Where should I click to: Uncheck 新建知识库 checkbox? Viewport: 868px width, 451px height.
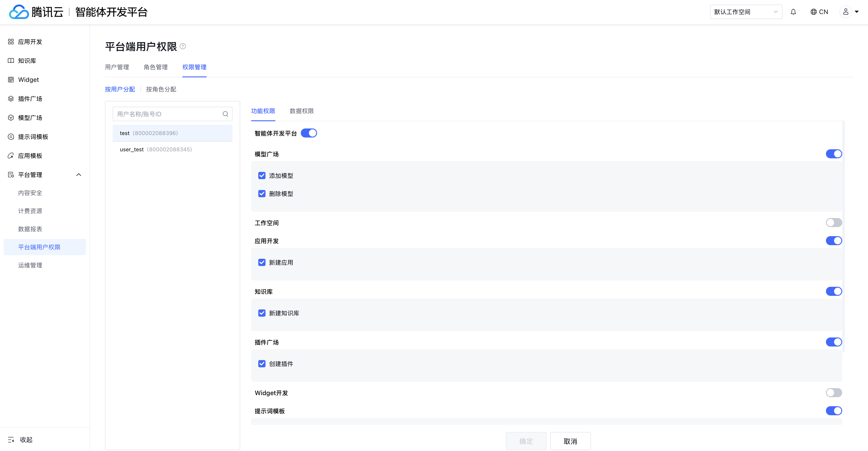(262, 313)
